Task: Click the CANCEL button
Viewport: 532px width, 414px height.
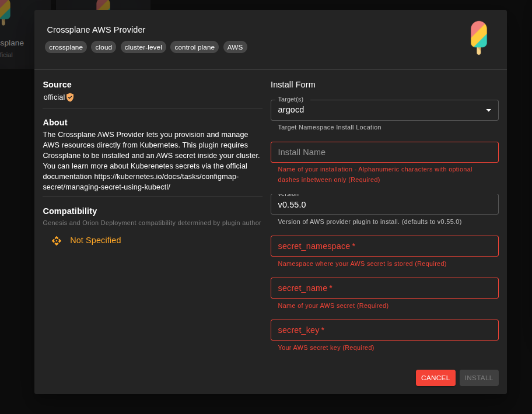Action: [435, 377]
